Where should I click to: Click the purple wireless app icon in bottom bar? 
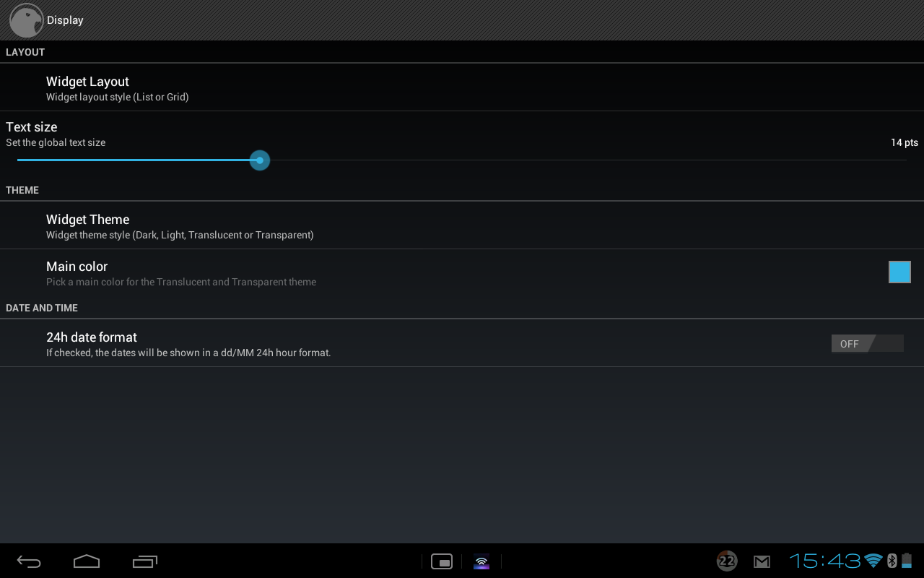[x=481, y=561]
